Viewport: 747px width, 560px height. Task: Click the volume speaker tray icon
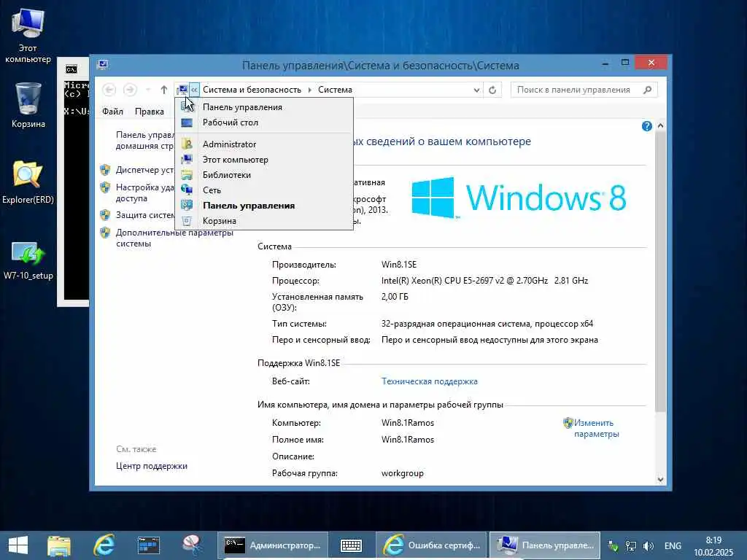[649, 545]
